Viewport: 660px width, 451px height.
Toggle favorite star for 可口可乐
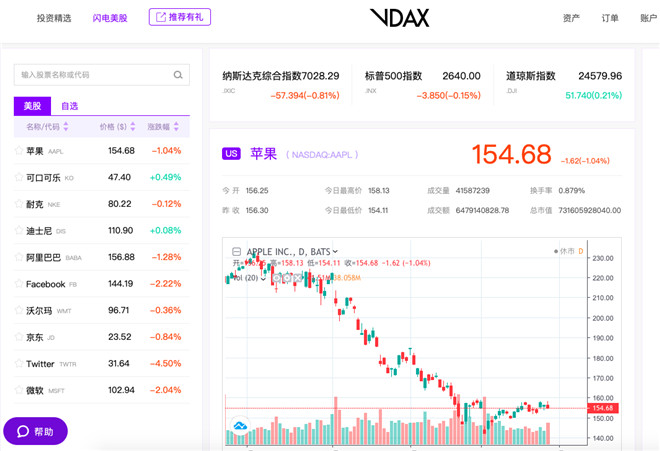click(x=18, y=178)
